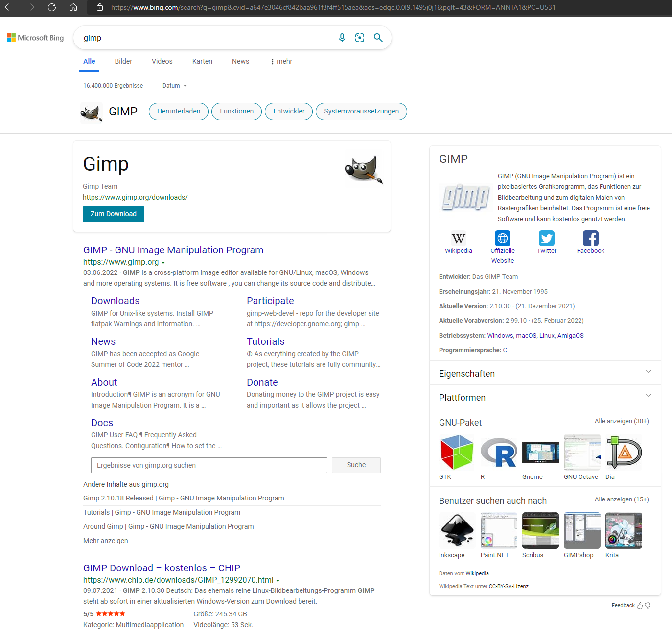Open GIMP - GNU Image Manipulation Program result

click(x=173, y=250)
